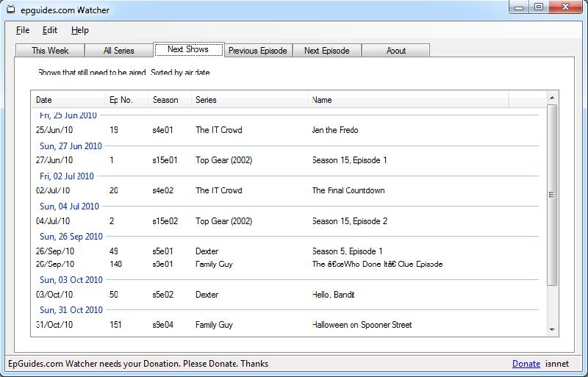Close the epguides.com Watcher window

[565, 7]
